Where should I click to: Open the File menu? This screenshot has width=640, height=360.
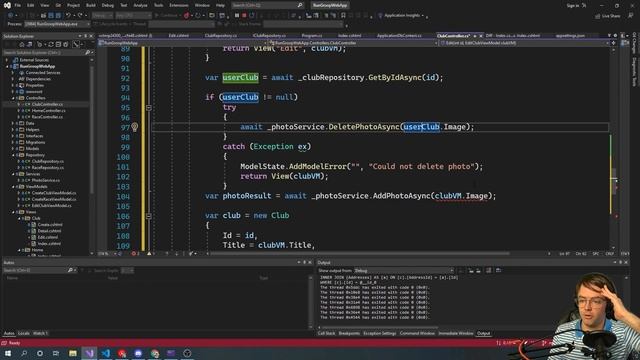coord(18,5)
